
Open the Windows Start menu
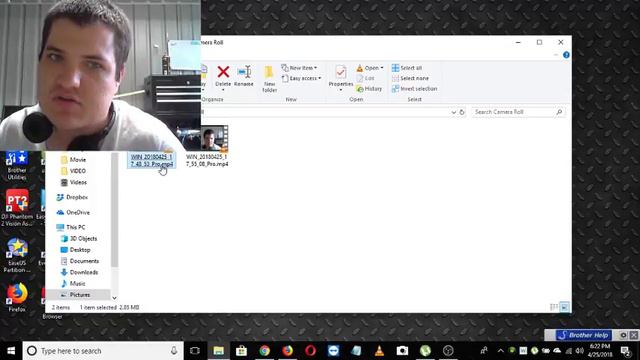[11, 351]
